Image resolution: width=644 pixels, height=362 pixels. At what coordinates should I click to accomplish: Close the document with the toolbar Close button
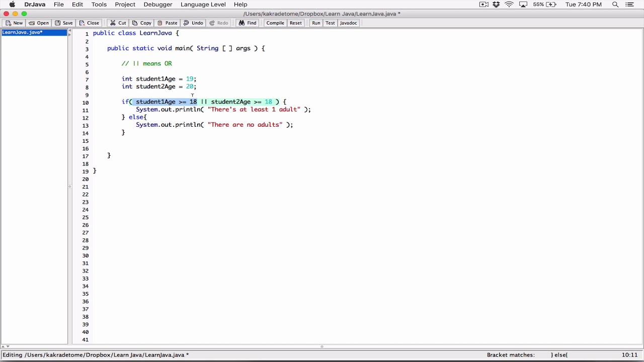89,23
